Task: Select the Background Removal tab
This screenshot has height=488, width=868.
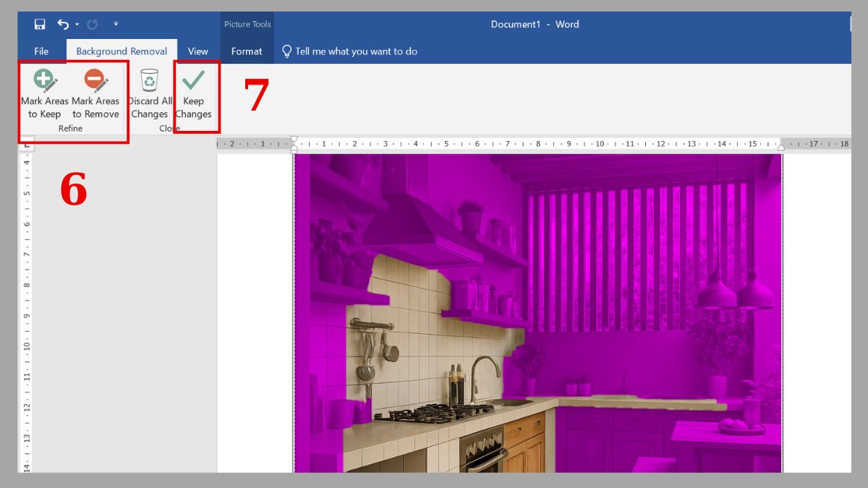Action: coord(121,51)
